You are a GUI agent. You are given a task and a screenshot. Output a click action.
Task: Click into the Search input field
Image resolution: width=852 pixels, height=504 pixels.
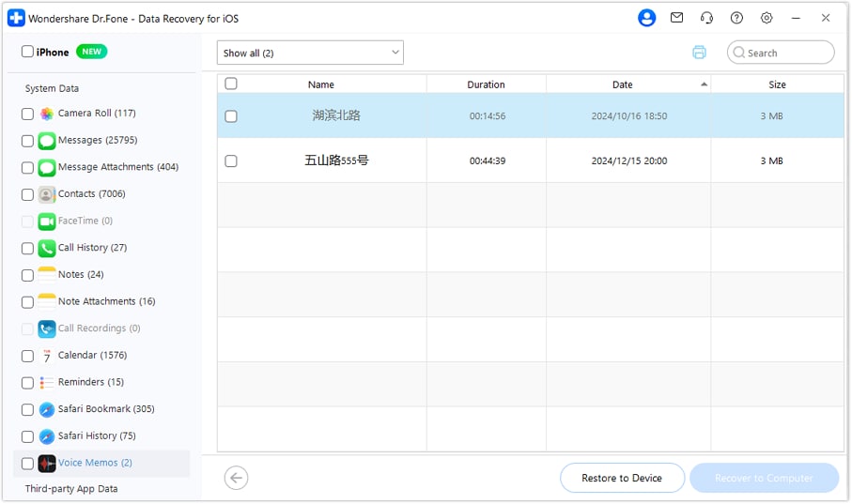point(781,53)
